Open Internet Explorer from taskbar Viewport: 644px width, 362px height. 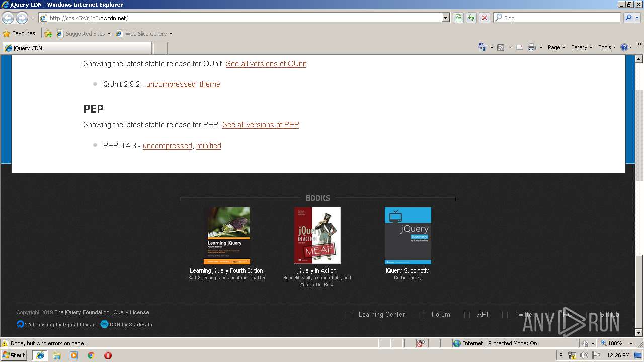[x=40, y=355]
